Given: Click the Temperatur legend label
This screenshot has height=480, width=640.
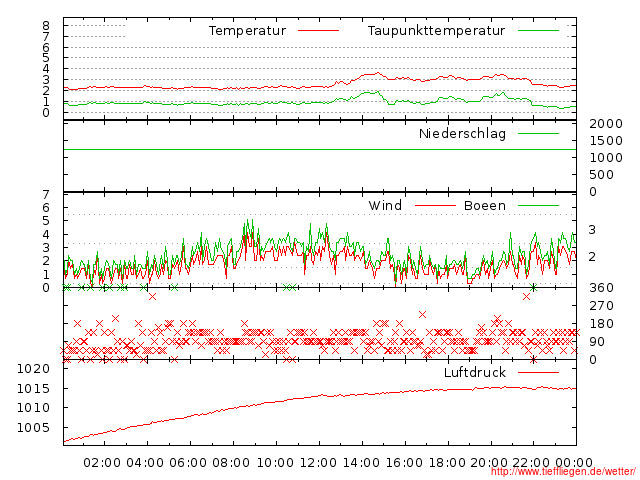Looking at the screenshot, I should point(247,31).
